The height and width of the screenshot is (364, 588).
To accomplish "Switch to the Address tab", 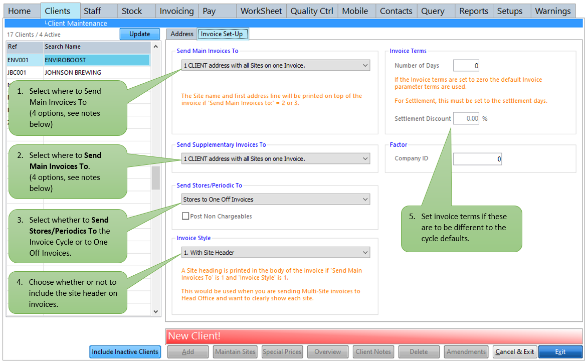I will tap(181, 34).
